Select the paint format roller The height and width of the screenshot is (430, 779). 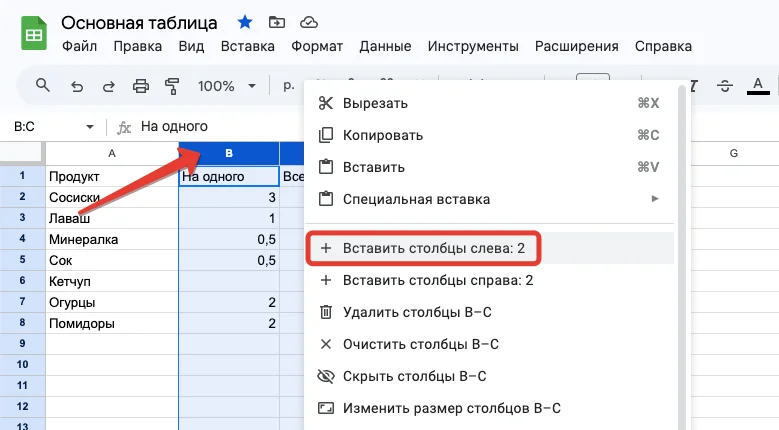(171, 86)
